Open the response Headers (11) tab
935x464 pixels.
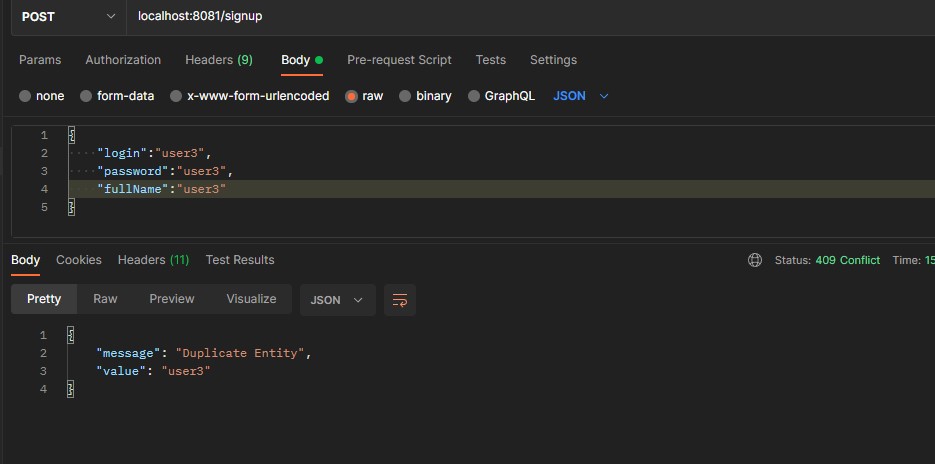[153, 260]
